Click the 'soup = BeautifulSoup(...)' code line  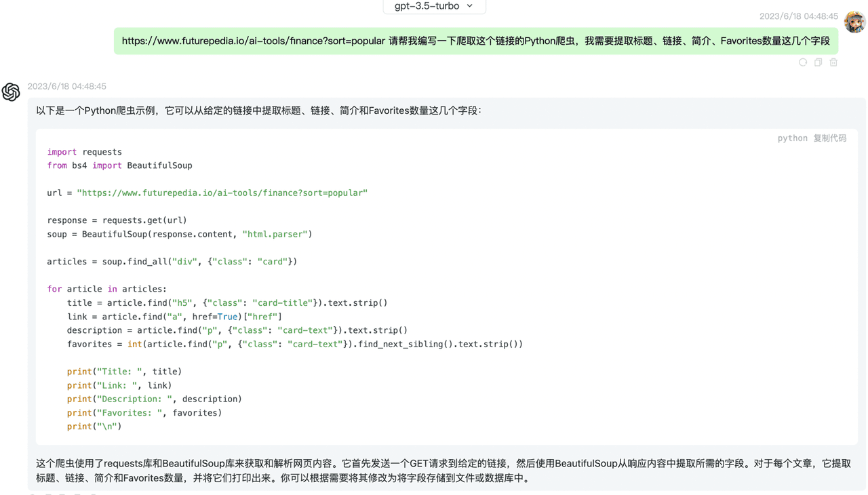pyautogui.click(x=180, y=234)
